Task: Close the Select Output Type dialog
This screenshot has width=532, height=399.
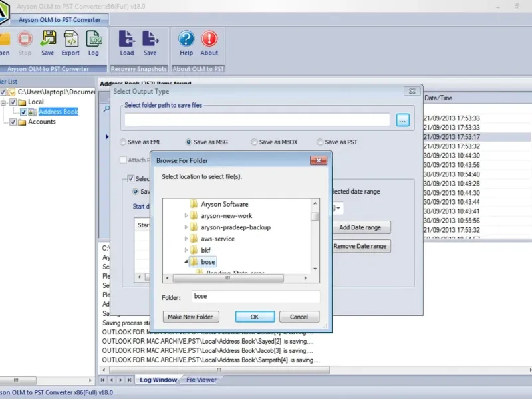Action: 412,91
